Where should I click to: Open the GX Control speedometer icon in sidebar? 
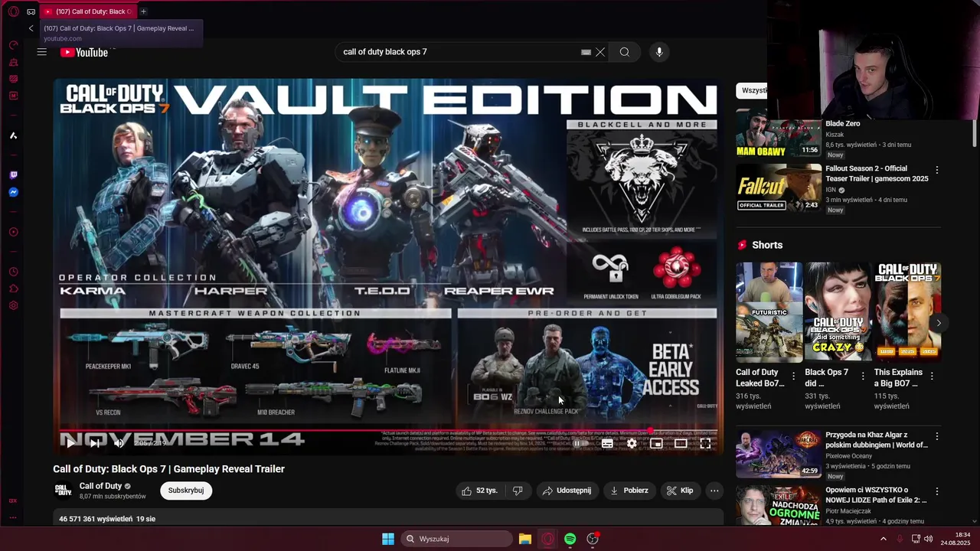click(x=13, y=45)
